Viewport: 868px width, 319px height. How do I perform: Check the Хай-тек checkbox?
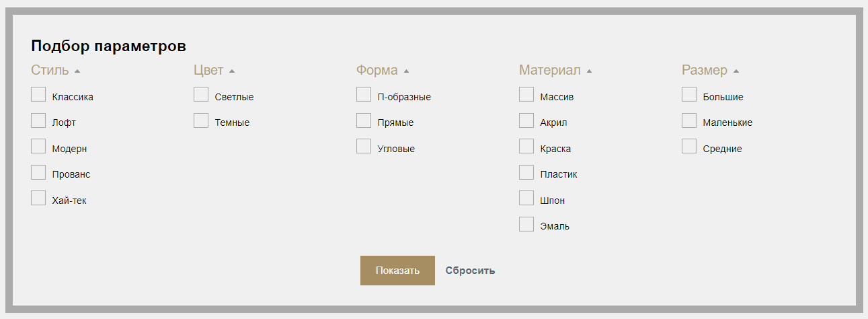pos(38,199)
